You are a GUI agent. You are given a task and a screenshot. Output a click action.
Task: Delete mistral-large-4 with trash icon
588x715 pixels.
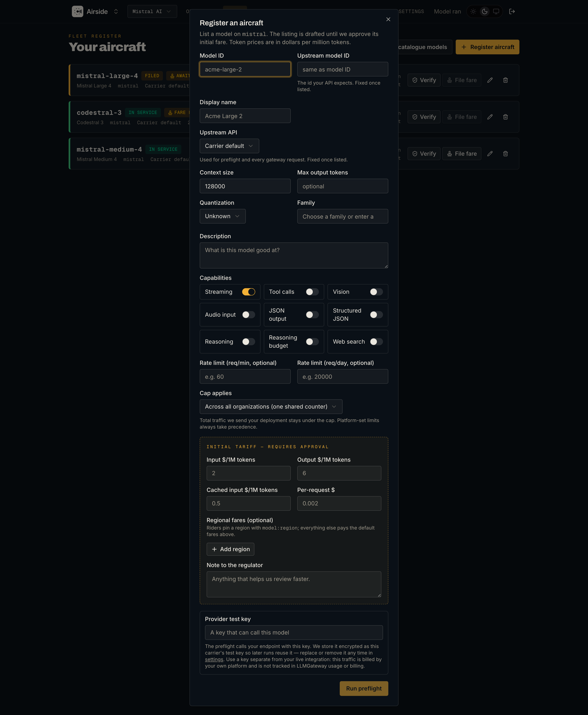tap(505, 80)
